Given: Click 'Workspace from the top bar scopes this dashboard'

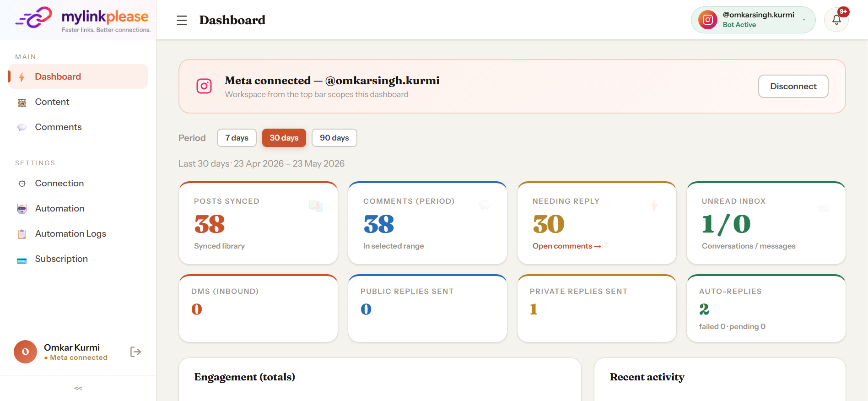Looking at the screenshot, I should click(317, 94).
